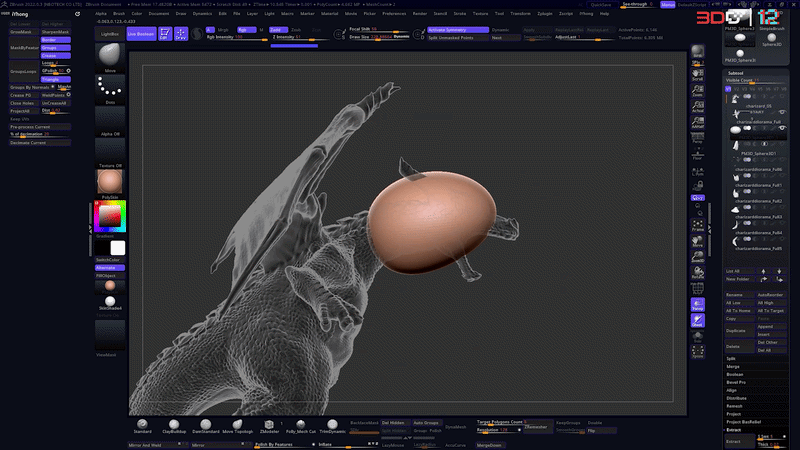This screenshot has width=800, height=450.
Task: Open the LightBox browser
Action: coord(110,34)
